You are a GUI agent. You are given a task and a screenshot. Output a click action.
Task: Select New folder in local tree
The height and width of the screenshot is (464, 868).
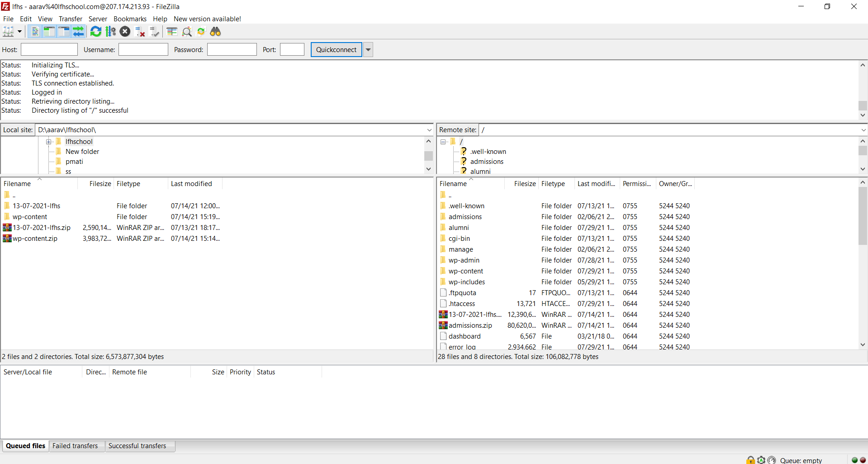pyautogui.click(x=82, y=152)
